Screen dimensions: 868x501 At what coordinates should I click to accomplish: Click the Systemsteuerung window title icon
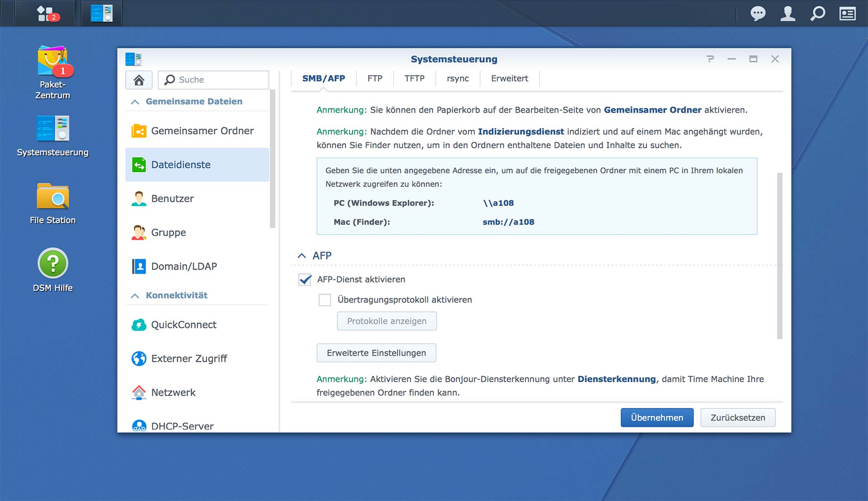[x=133, y=59]
